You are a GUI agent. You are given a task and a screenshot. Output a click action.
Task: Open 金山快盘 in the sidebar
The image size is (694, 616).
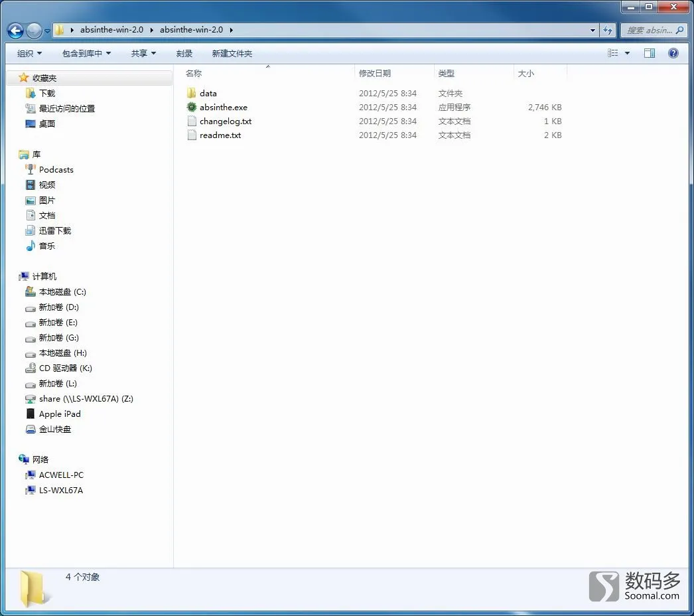[55, 429]
